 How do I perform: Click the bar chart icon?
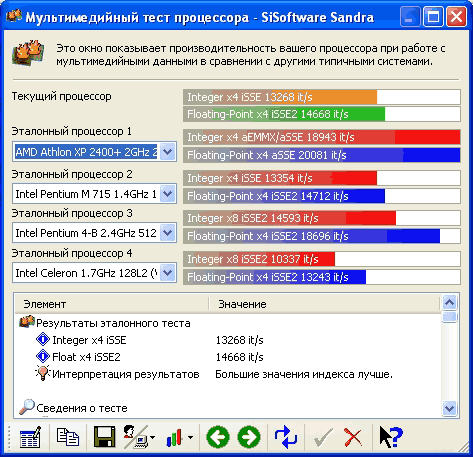tap(174, 437)
